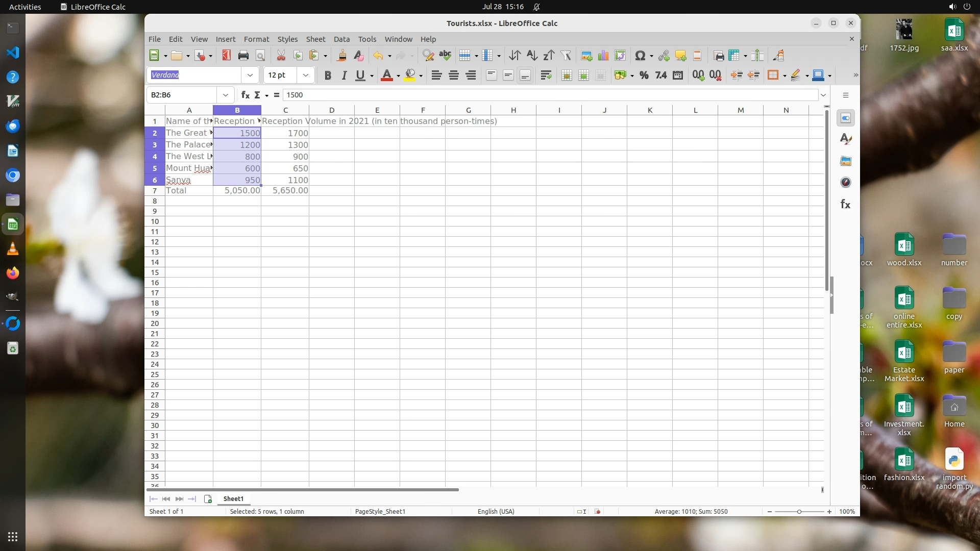Open font size dropdown list
This screenshot has width=980, height=551.
305,76
